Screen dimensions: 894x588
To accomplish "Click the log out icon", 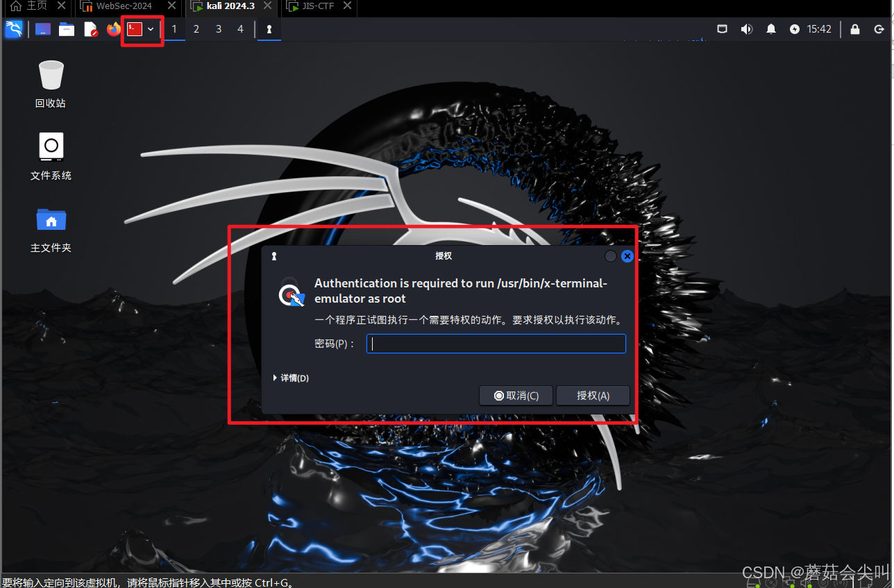I will (x=879, y=29).
